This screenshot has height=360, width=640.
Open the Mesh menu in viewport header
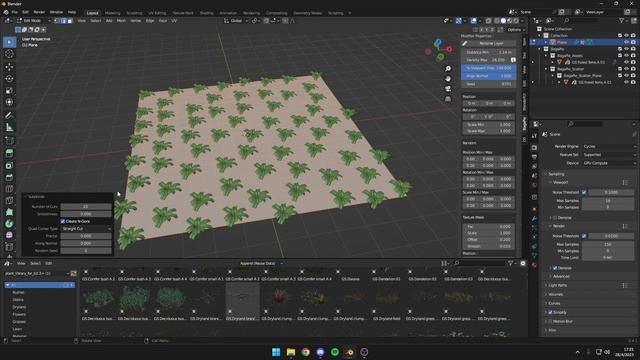(x=121, y=20)
